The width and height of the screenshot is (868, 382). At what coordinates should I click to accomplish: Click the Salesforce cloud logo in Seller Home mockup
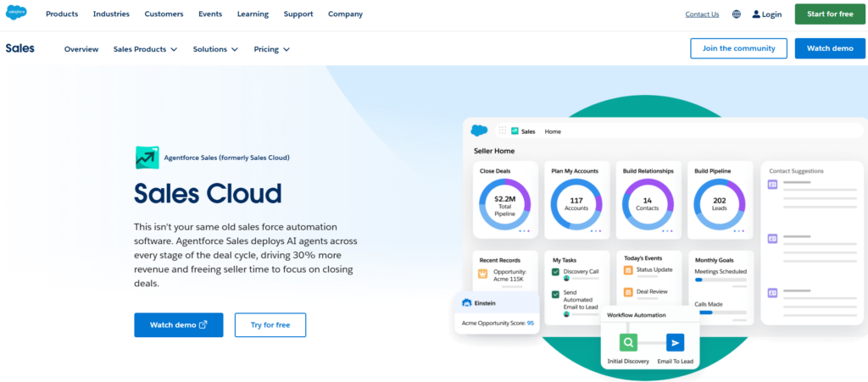[479, 131]
